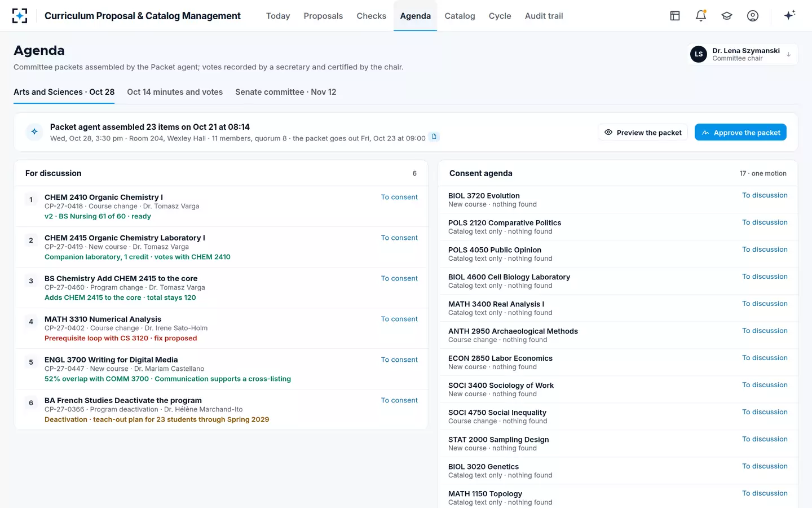
Task: Send ANTH 2950 Archaeological Methods to discussion
Action: pos(765,331)
